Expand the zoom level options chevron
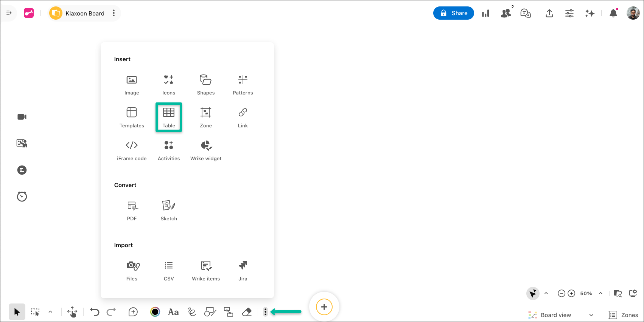 [600, 293]
